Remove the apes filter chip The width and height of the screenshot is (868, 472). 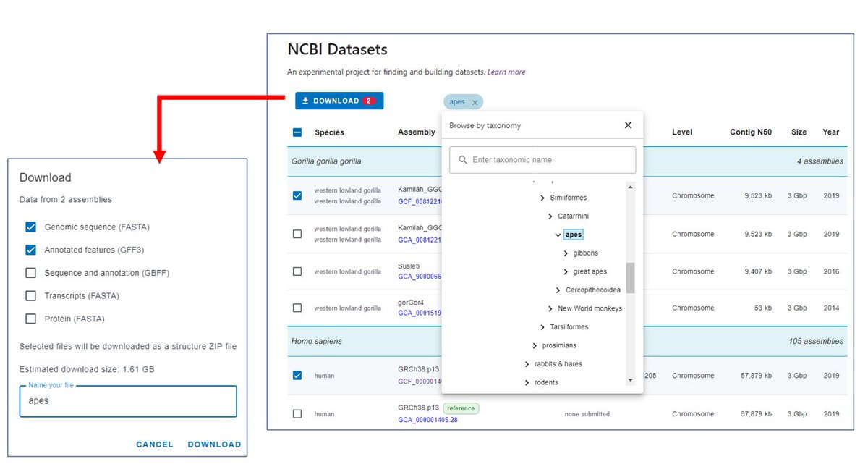[475, 103]
